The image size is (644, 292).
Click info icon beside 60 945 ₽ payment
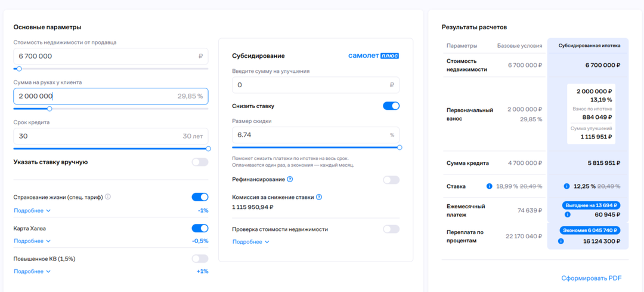click(x=567, y=214)
